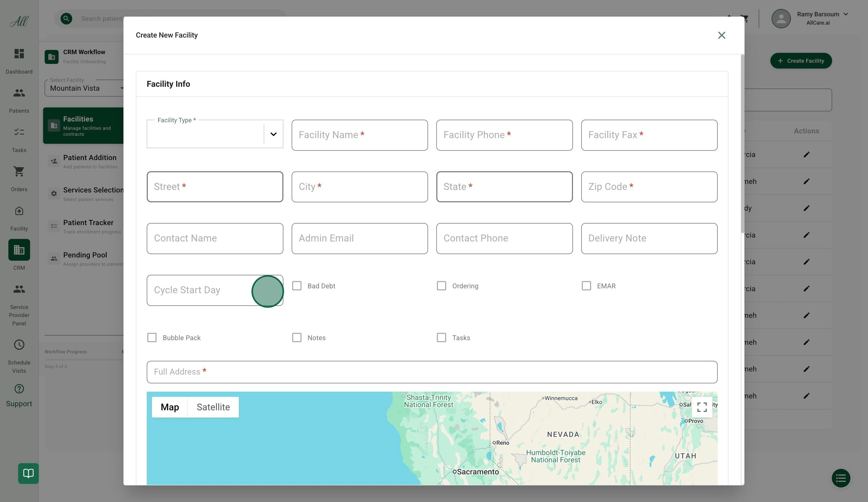
Task: Tick the Bubble Pack checkbox
Action: [x=152, y=338]
